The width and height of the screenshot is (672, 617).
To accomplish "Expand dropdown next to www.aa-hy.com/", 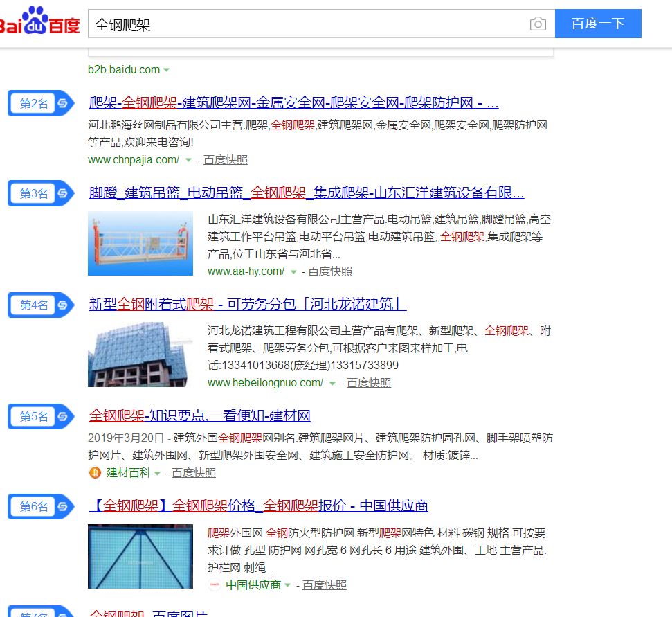I will click(x=293, y=272).
